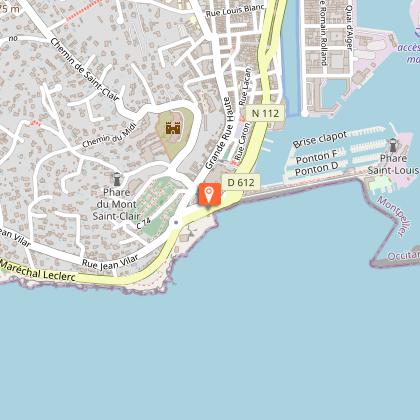Image resolution: width=420 pixels, height=420 pixels.
Task: Click the Rue Louis Blanc street label
Action: [x=235, y=11]
